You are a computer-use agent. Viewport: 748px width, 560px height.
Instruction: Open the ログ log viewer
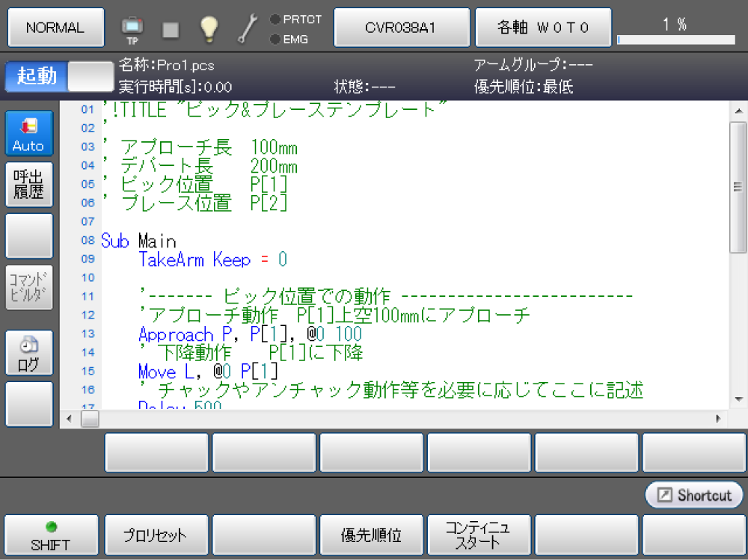tap(29, 354)
